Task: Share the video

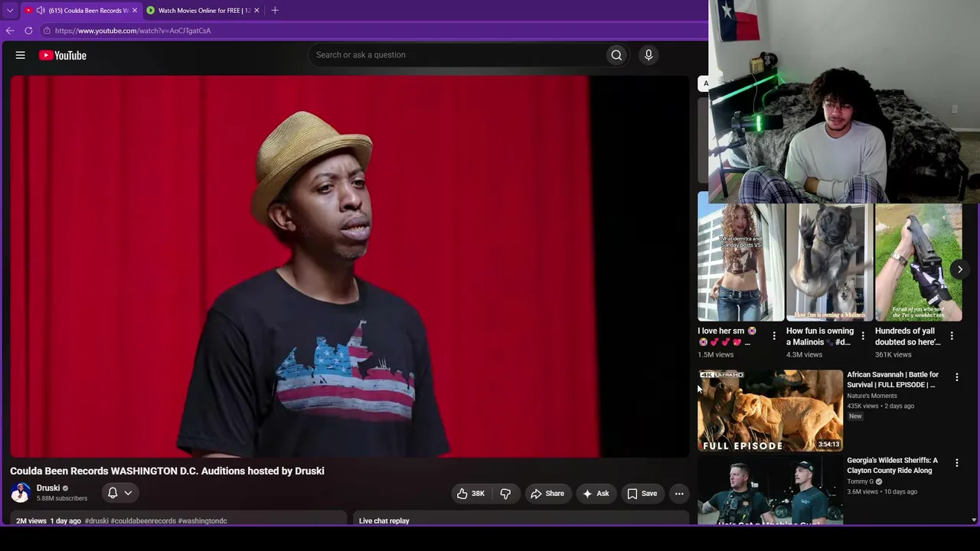Action: [547, 494]
